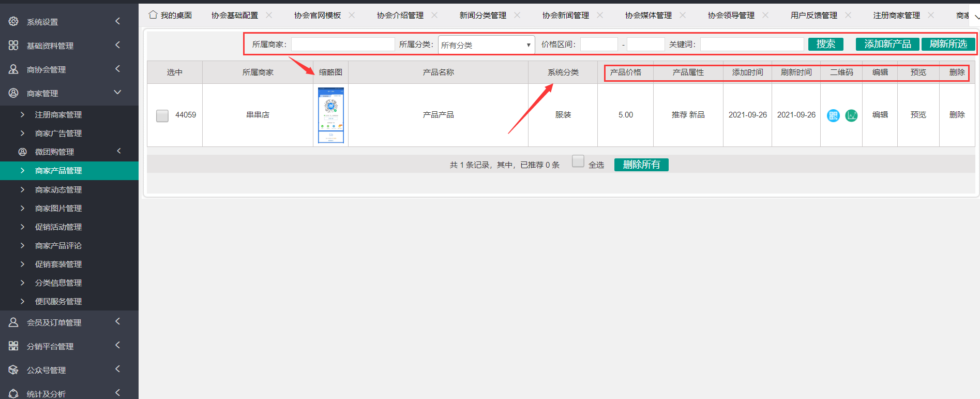Screen dimensions: 980x399
Task: Switch to the 协会新闻管理 tab
Action: pyautogui.click(x=565, y=16)
